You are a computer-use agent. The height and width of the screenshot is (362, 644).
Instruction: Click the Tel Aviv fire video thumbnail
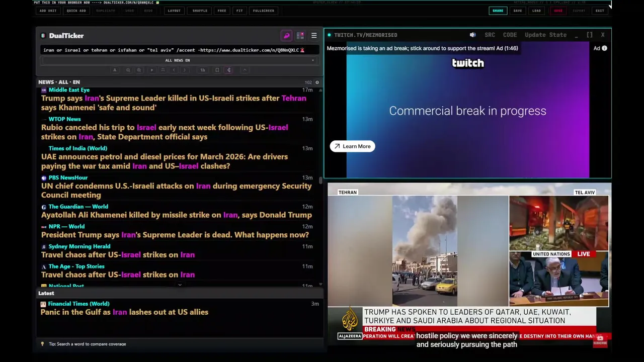[558, 223]
